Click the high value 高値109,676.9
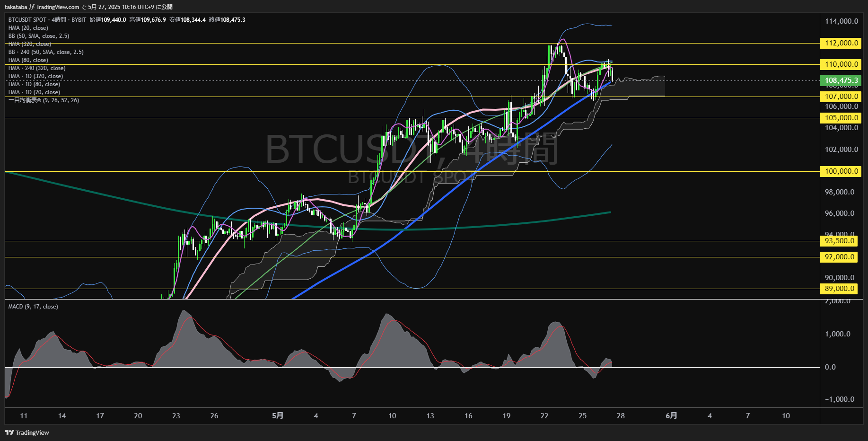The height and width of the screenshot is (441, 868). [x=148, y=20]
